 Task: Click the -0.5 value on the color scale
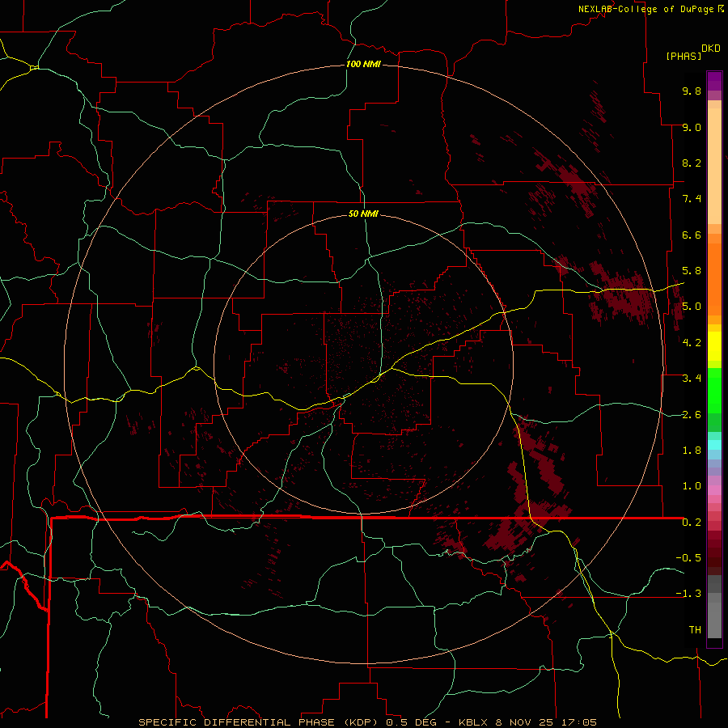(688, 558)
